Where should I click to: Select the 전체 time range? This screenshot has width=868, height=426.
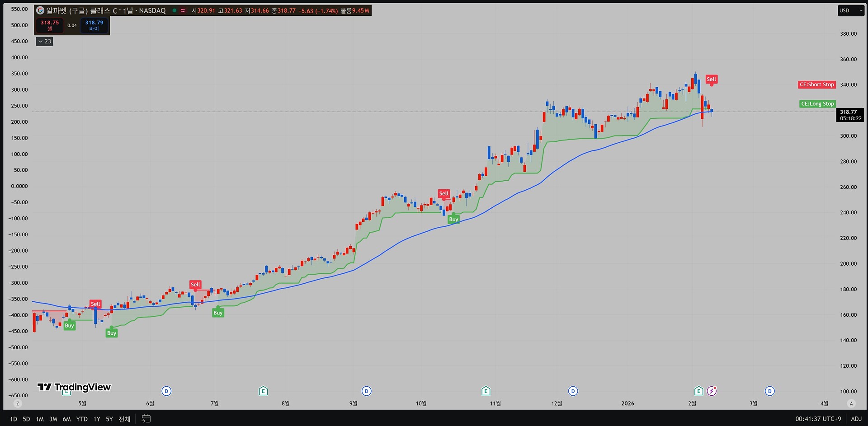[124, 419]
